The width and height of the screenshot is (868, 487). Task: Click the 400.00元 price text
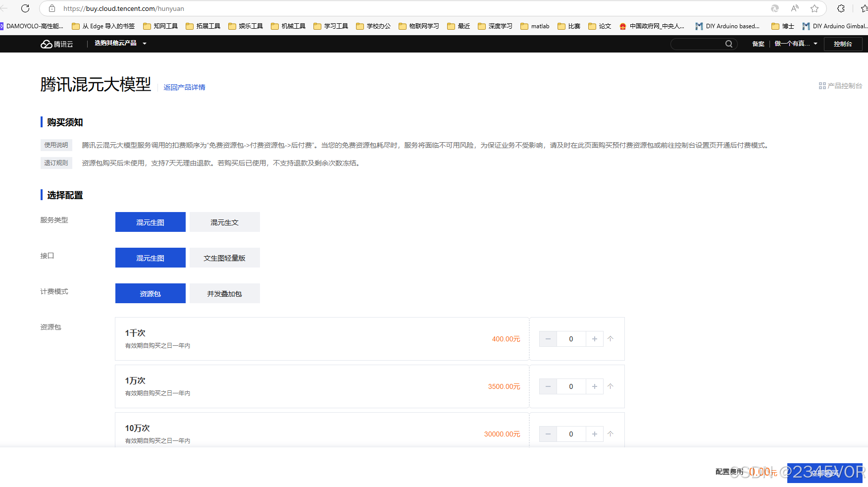[506, 339]
